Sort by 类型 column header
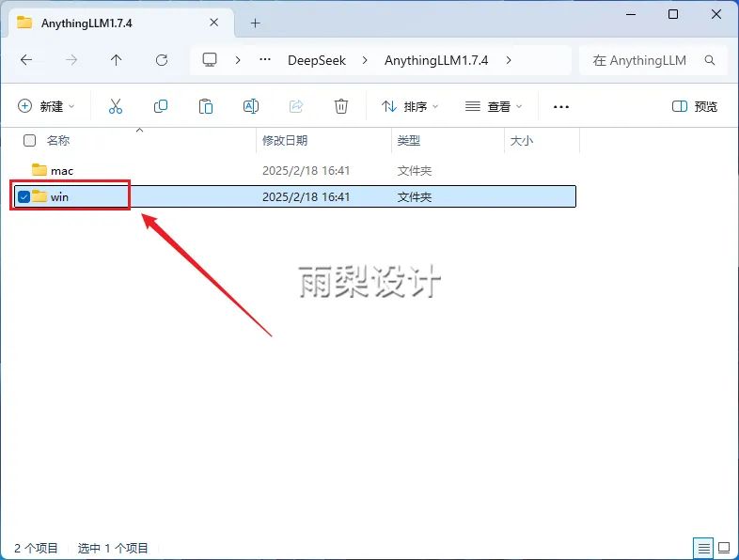 coord(409,140)
